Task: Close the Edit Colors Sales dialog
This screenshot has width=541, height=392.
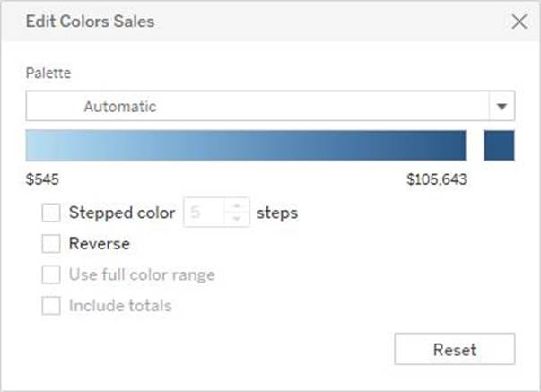Action: pyautogui.click(x=519, y=22)
